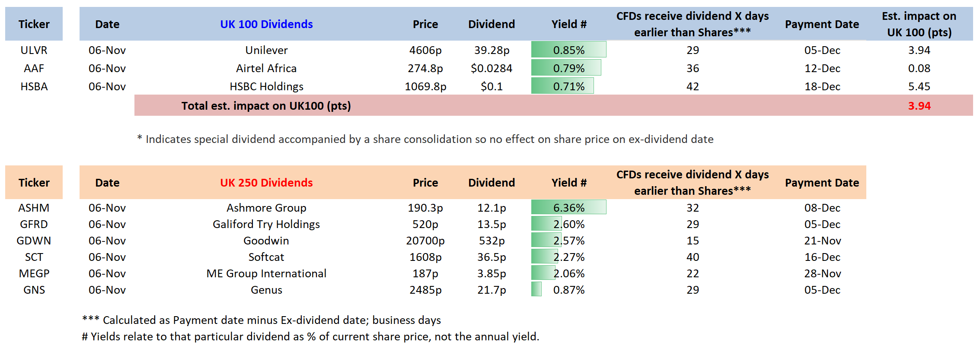Click the Est. impact on UK 100 header
980x352 pixels.
919,24
